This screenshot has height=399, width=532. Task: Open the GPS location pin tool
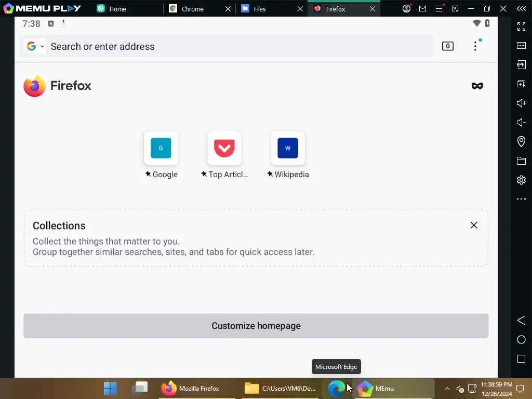coord(521,141)
